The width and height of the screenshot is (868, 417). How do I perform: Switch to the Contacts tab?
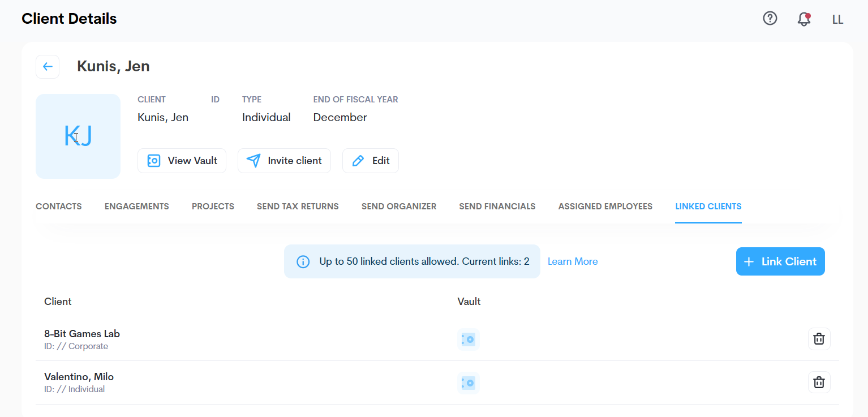59,207
